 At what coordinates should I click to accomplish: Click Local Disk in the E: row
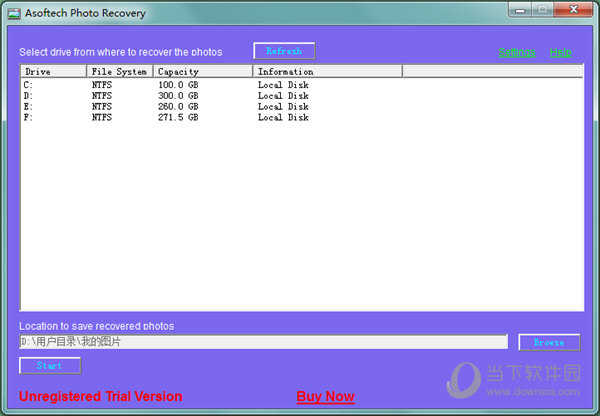pyautogui.click(x=283, y=106)
